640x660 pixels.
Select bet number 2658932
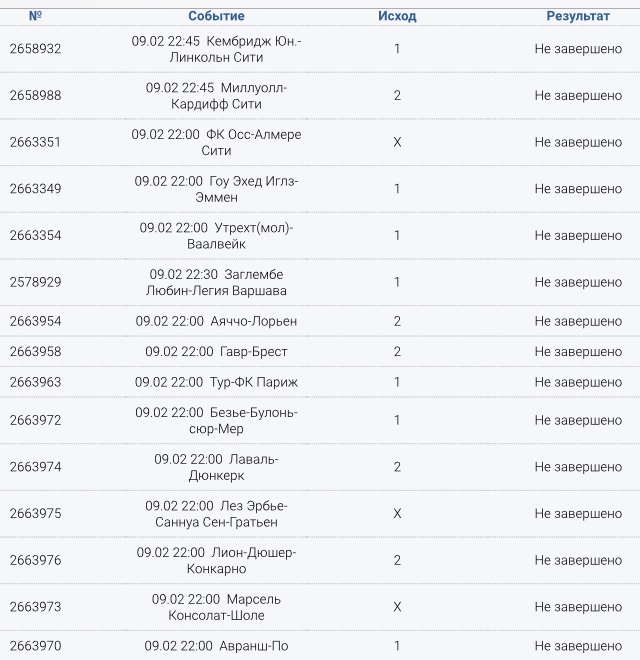point(35,49)
